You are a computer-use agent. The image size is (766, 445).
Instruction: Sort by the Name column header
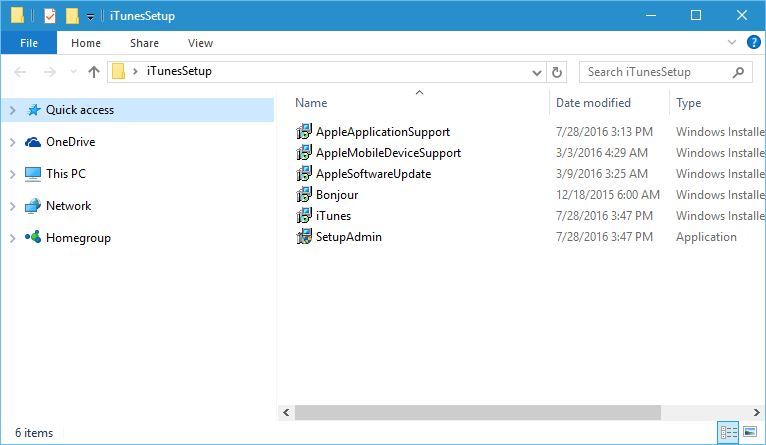(x=311, y=103)
